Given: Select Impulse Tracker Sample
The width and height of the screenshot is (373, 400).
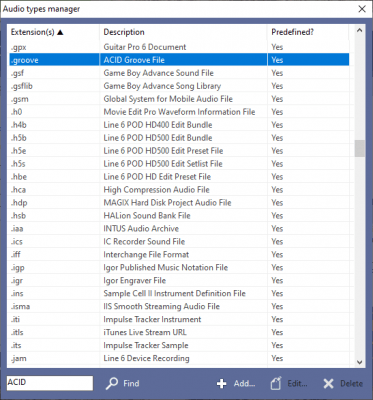Looking at the screenshot, I should [x=146, y=346].
